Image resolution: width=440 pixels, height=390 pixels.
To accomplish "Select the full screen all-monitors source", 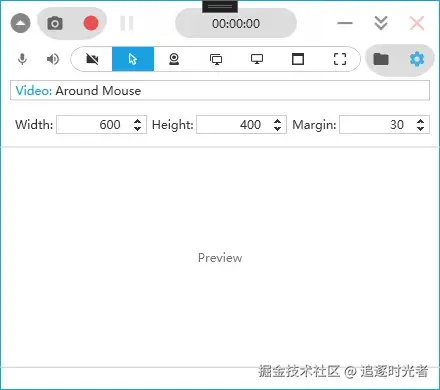I will (x=216, y=59).
